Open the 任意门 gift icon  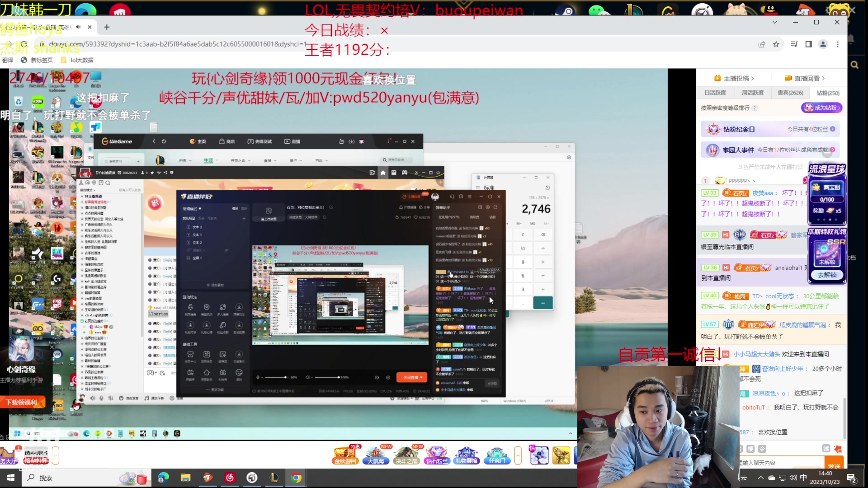(x=497, y=455)
